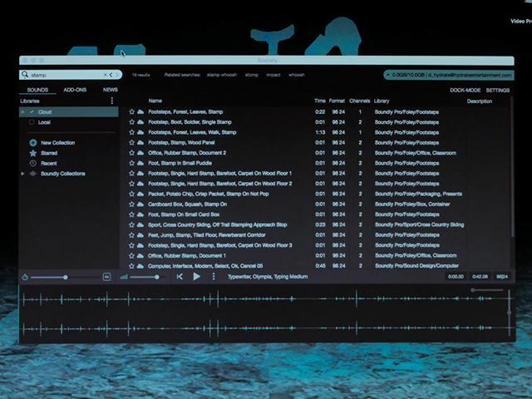
Task: Star 'Computer, Interface, Modem' sound
Action: pyautogui.click(x=131, y=266)
